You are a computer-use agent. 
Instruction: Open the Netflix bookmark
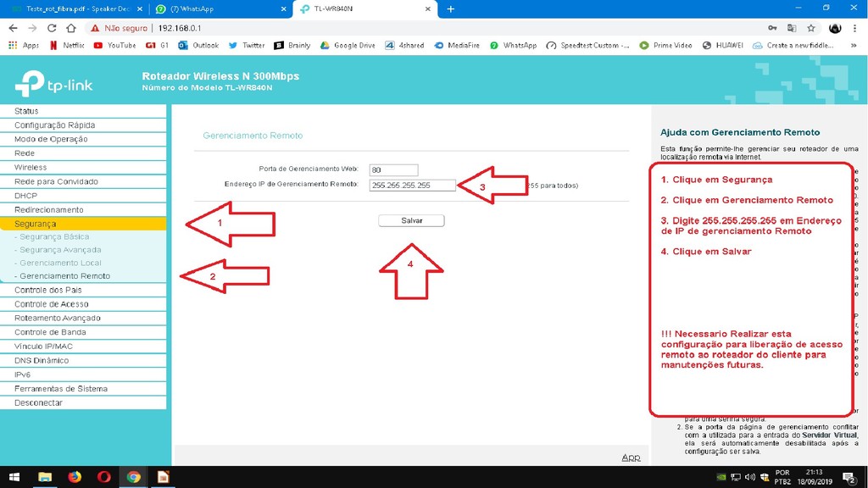tap(67, 46)
